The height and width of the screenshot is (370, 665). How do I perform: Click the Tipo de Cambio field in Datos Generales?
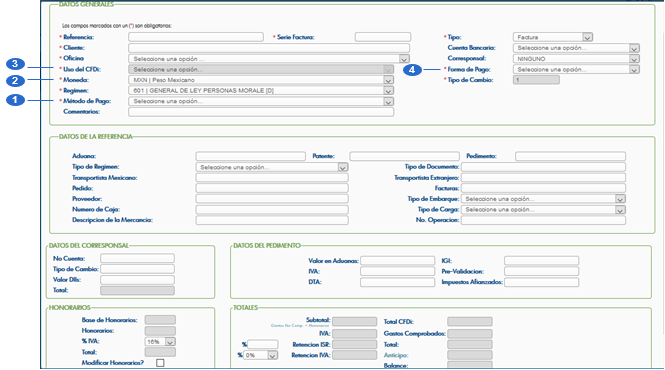[x=536, y=80]
